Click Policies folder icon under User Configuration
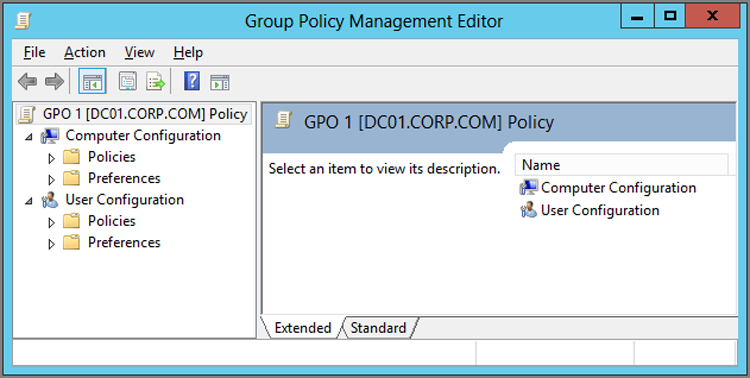The width and height of the screenshot is (750, 378). point(72,221)
